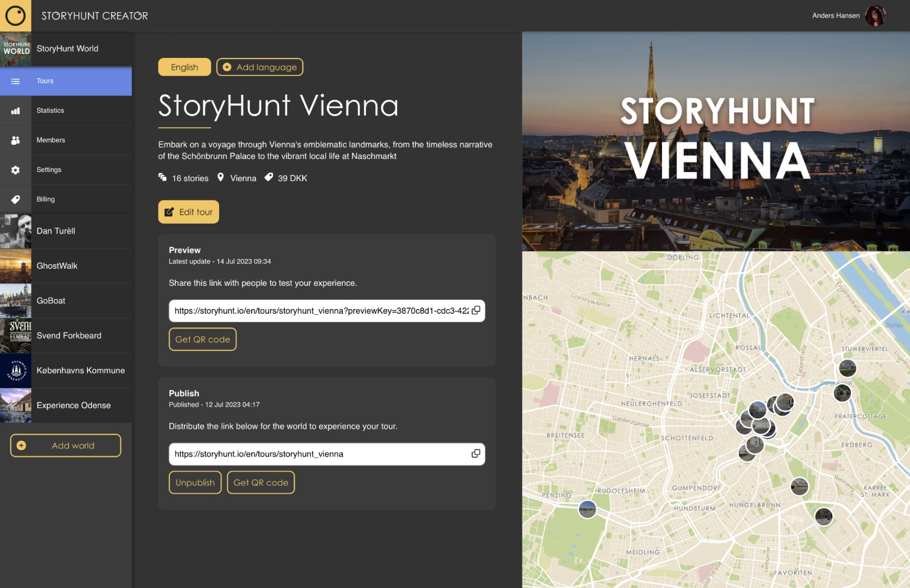
Task: Click the Published 12 Jul 2023 text
Action: pyautogui.click(x=214, y=404)
